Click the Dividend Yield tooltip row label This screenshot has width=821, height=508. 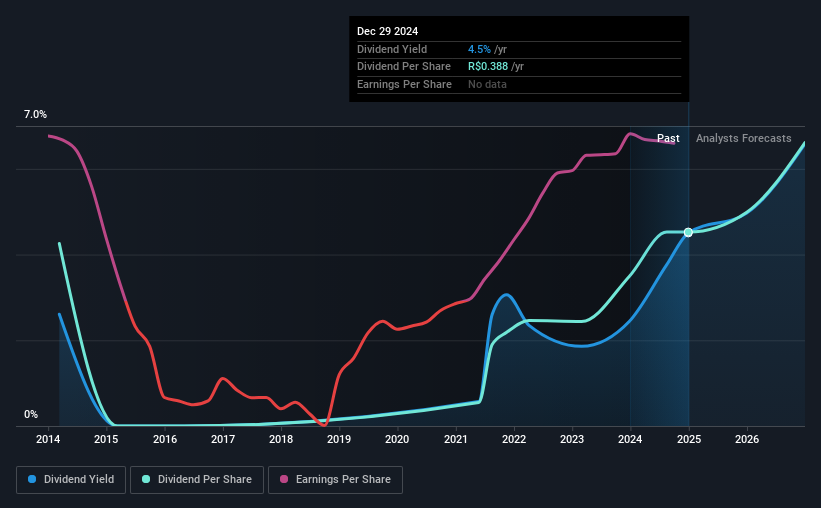click(x=392, y=49)
